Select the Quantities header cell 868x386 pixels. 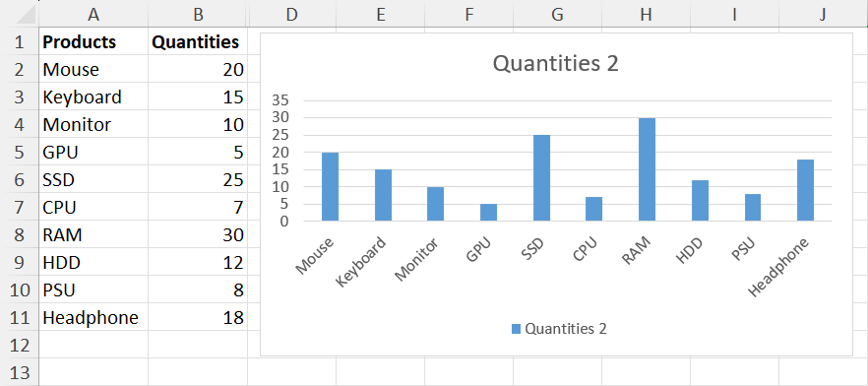(198, 41)
